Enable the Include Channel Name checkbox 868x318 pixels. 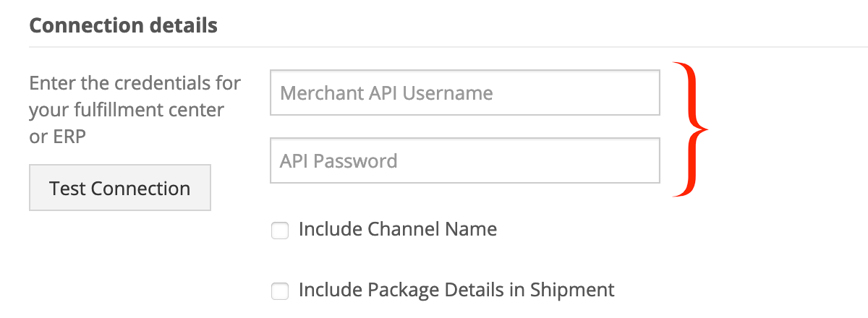click(279, 231)
